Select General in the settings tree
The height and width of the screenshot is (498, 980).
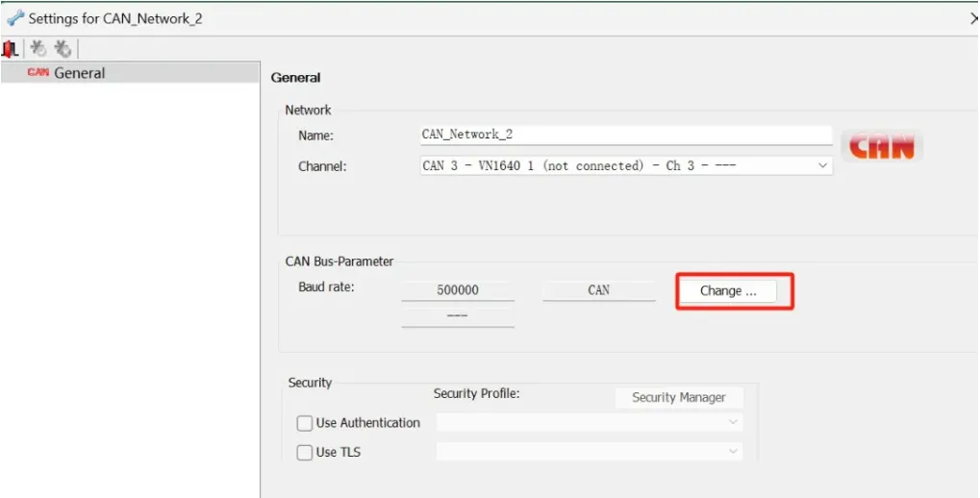(80, 73)
